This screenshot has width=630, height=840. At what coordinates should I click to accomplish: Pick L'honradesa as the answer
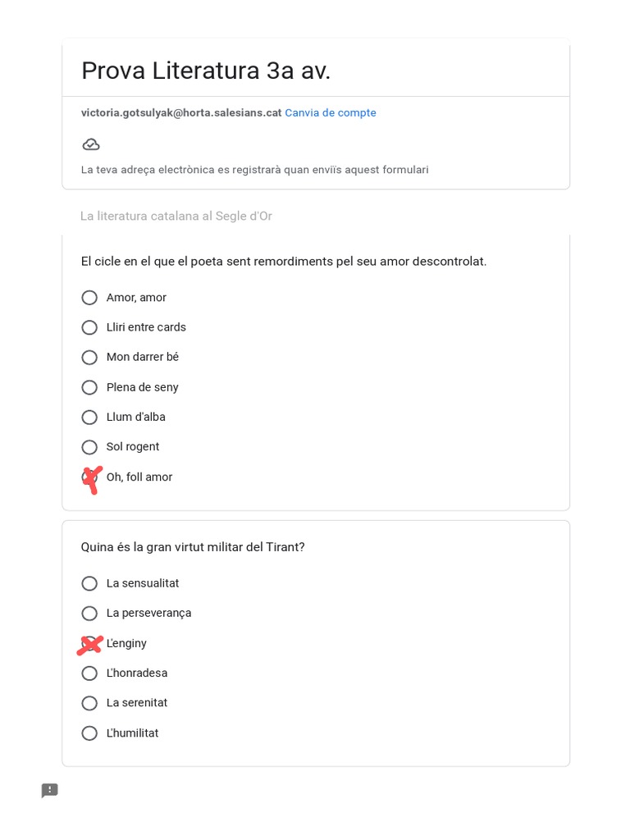pyautogui.click(x=89, y=673)
